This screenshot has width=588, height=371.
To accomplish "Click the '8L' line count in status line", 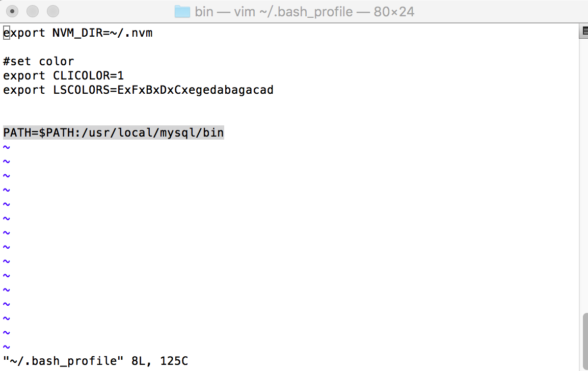I will click(x=139, y=361).
